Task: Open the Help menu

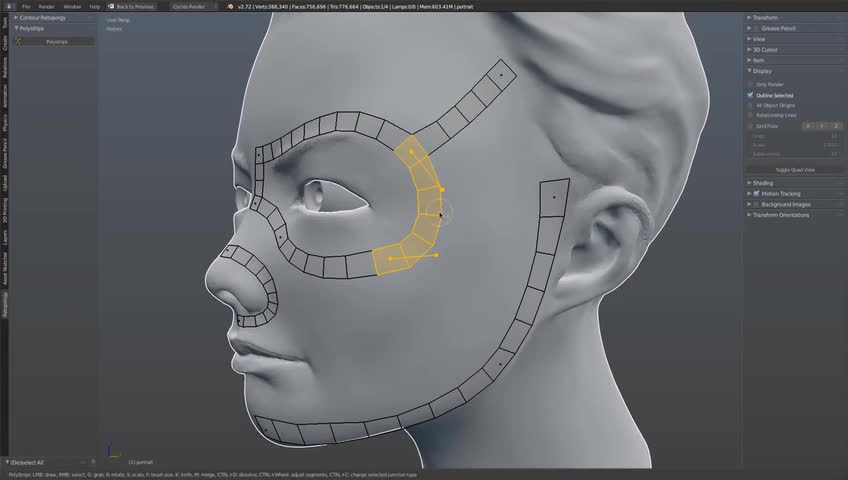Action: pos(95,6)
